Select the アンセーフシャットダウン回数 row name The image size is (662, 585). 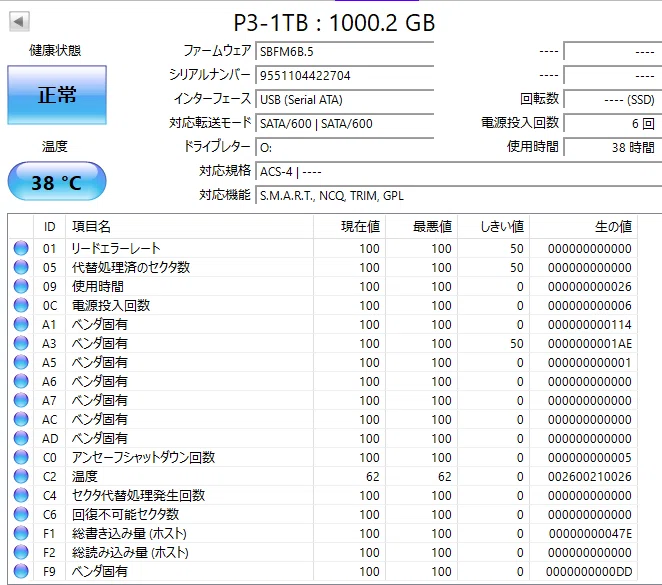[144, 457]
